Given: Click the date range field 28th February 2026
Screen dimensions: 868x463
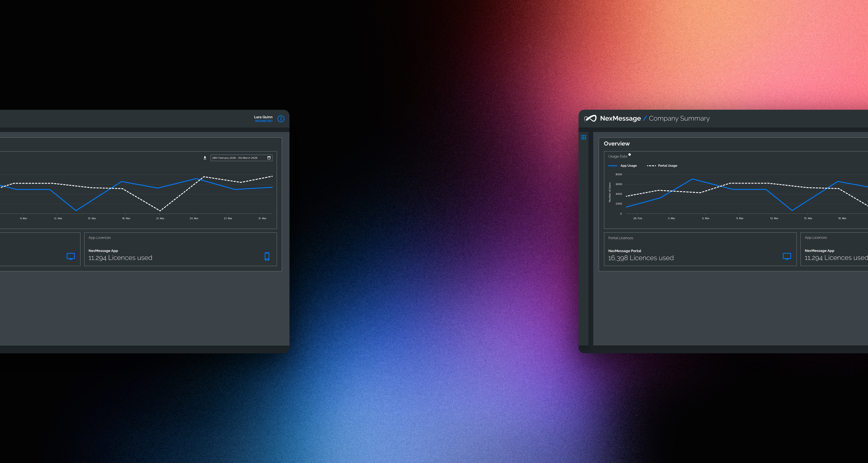Looking at the screenshot, I should point(241,158).
